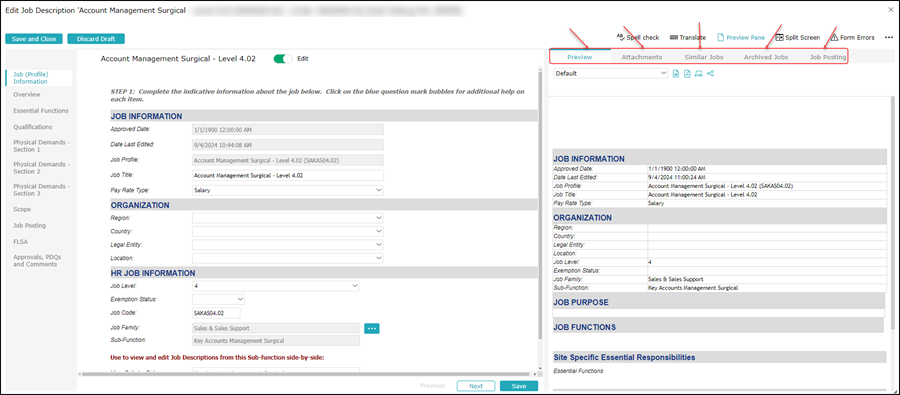
Task: Open the Default template dropdown
Action: [x=611, y=73]
